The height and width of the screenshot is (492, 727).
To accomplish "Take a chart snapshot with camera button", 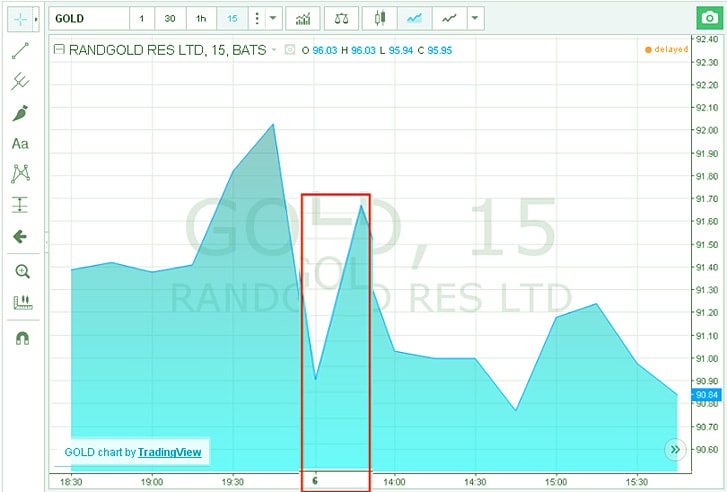I will [x=708, y=19].
